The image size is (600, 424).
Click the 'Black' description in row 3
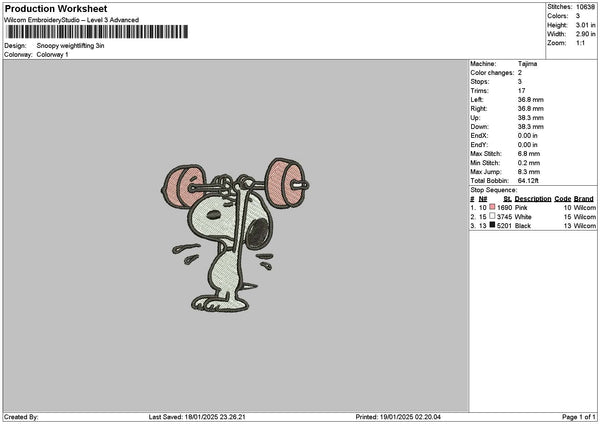click(523, 226)
